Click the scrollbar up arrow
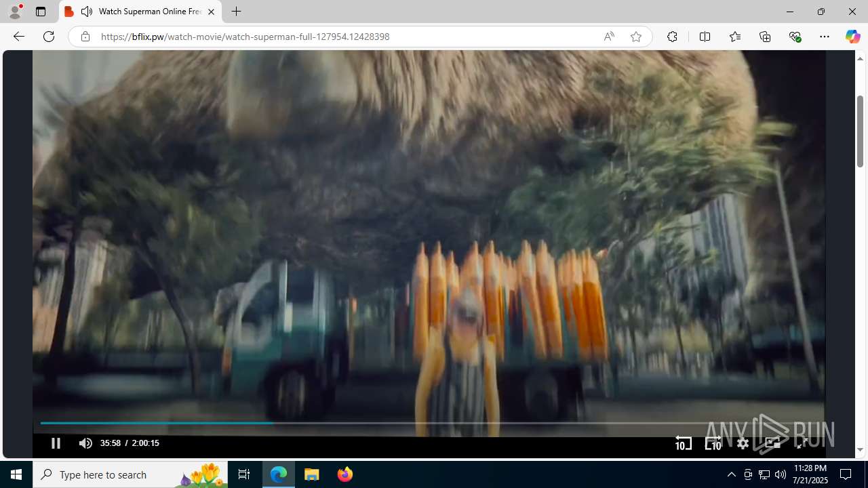Image resolution: width=868 pixels, height=488 pixels. click(x=860, y=58)
